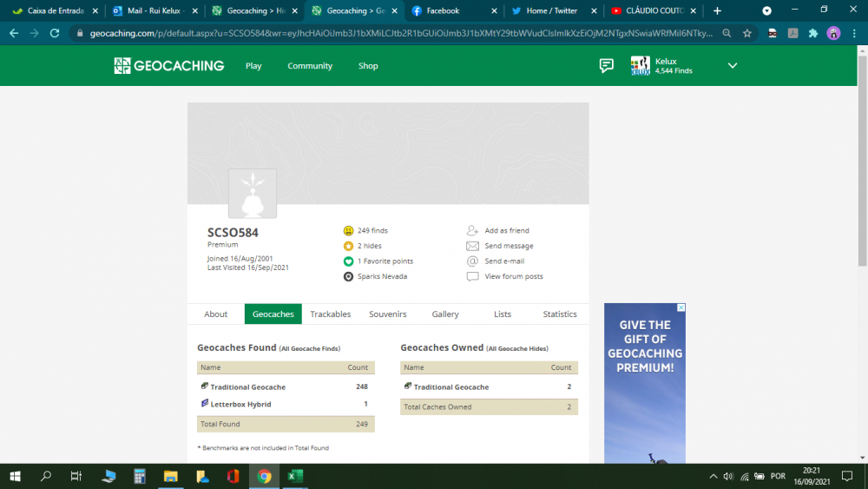
Task: Open Chrome three-dot menu
Action: click(854, 33)
